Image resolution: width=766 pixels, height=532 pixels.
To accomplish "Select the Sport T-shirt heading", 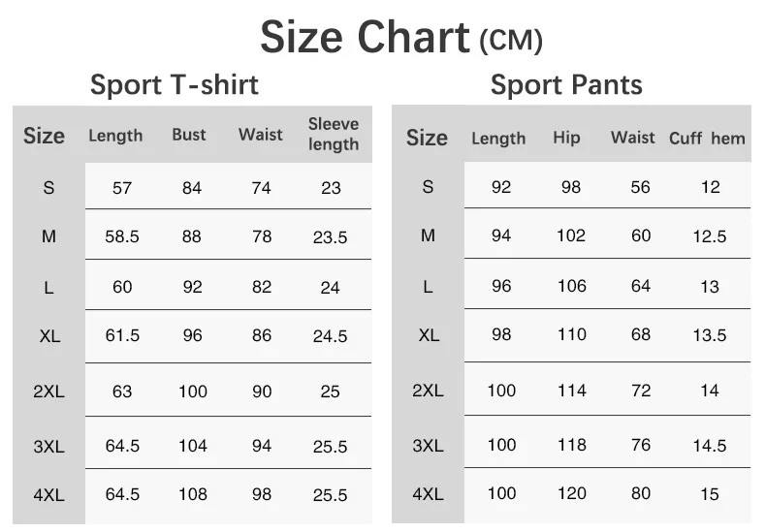I will pos(175,84).
